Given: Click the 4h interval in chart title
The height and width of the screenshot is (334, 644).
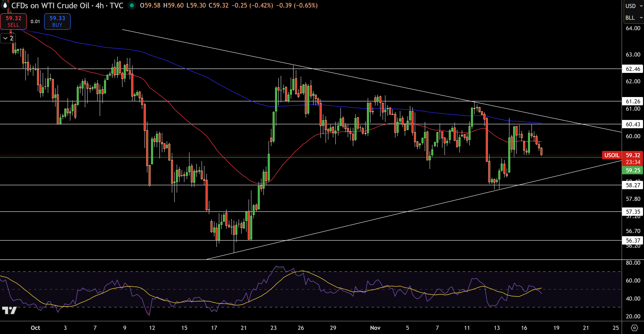Looking at the screenshot, I should pyautogui.click(x=99, y=6).
